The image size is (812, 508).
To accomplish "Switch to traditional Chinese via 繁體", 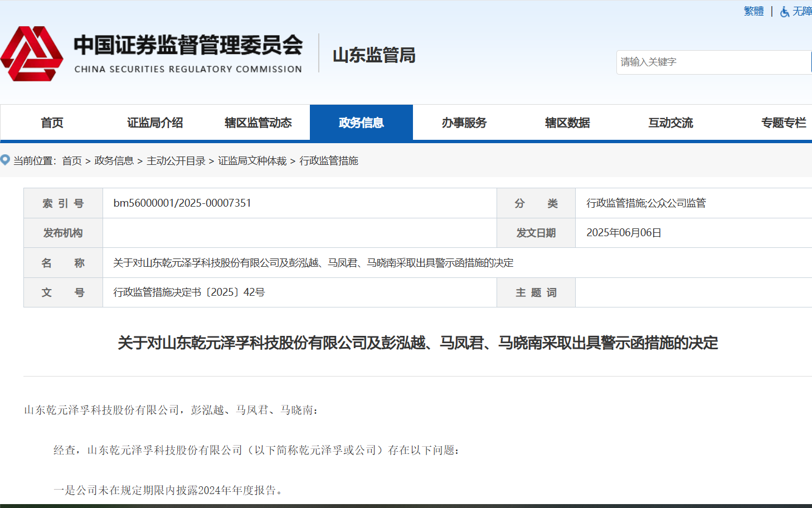I will 753,11.
